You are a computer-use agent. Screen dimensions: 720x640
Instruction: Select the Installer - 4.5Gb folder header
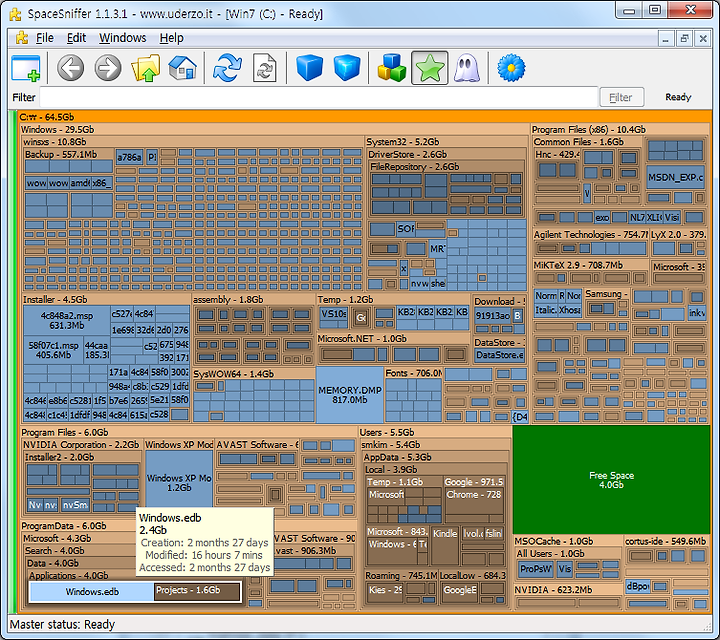106,299
